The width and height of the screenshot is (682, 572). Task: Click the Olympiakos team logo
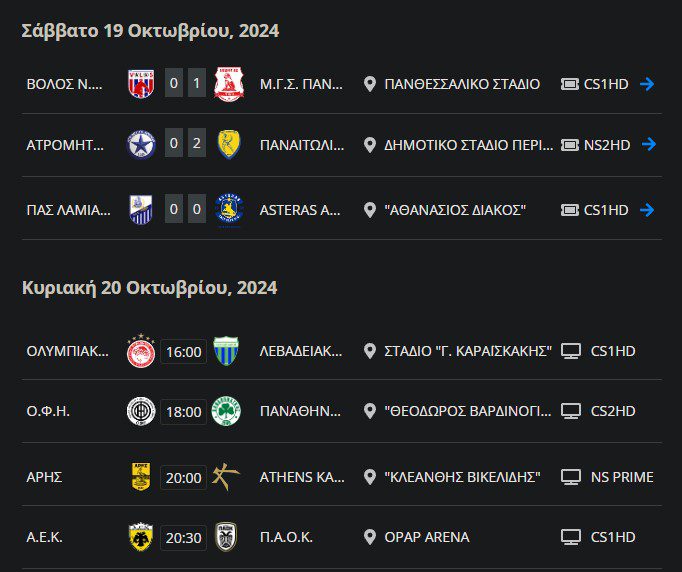pos(141,351)
